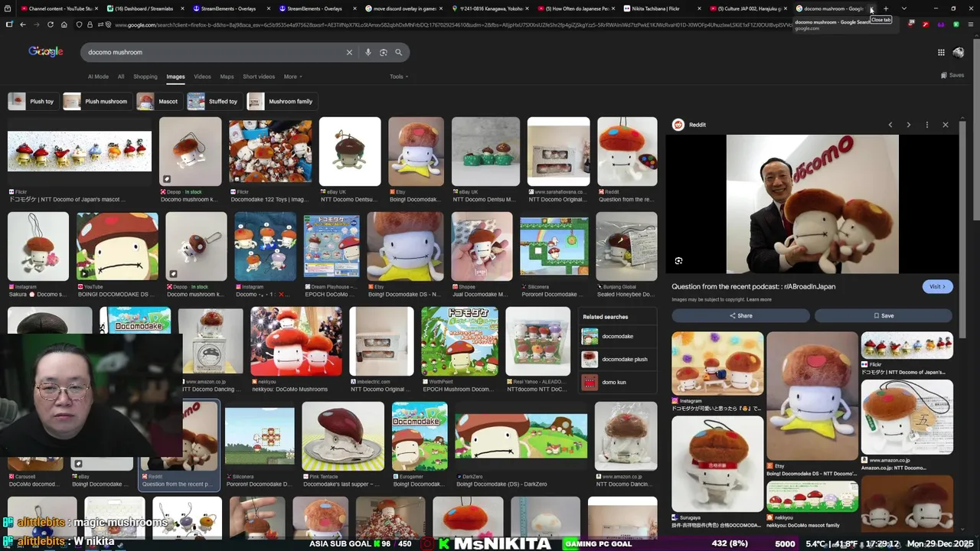Open the Pink Tentacle last supper thumbnail

click(343, 435)
